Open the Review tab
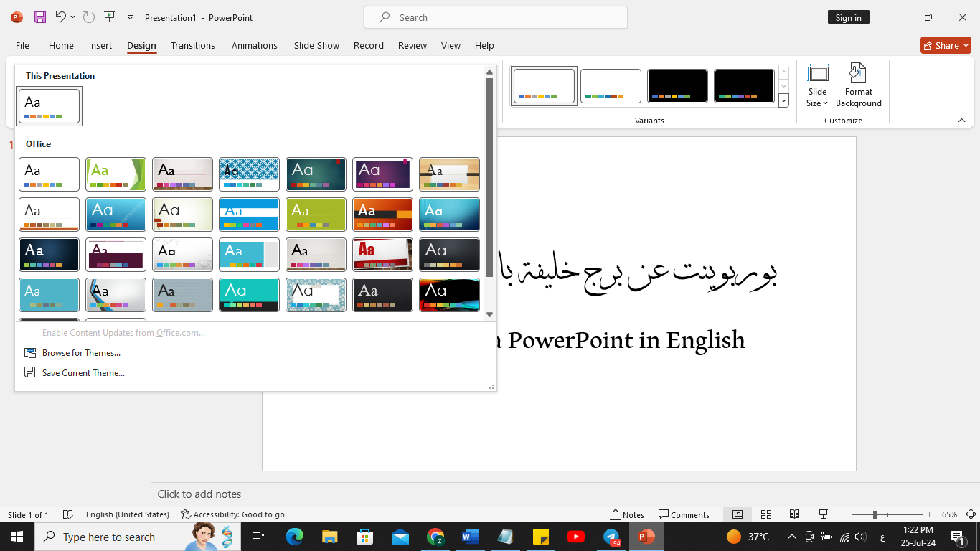The image size is (980, 551). click(413, 45)
